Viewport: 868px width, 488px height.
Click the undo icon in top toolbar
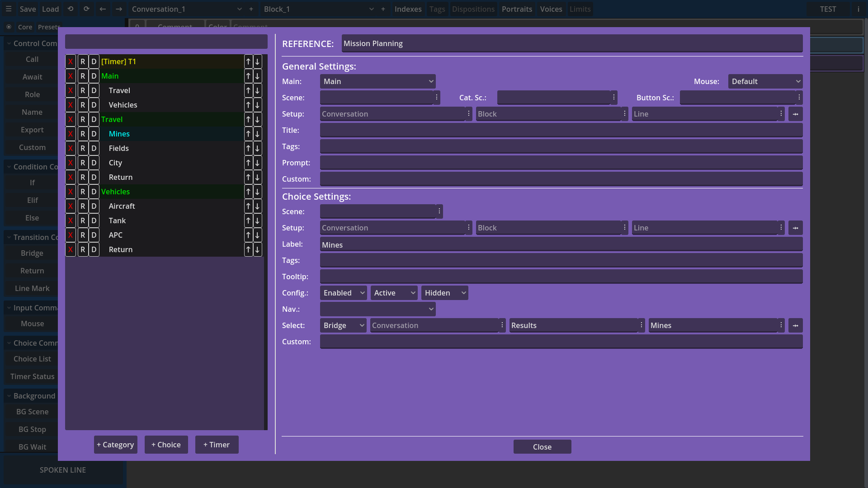pos(71,9)
